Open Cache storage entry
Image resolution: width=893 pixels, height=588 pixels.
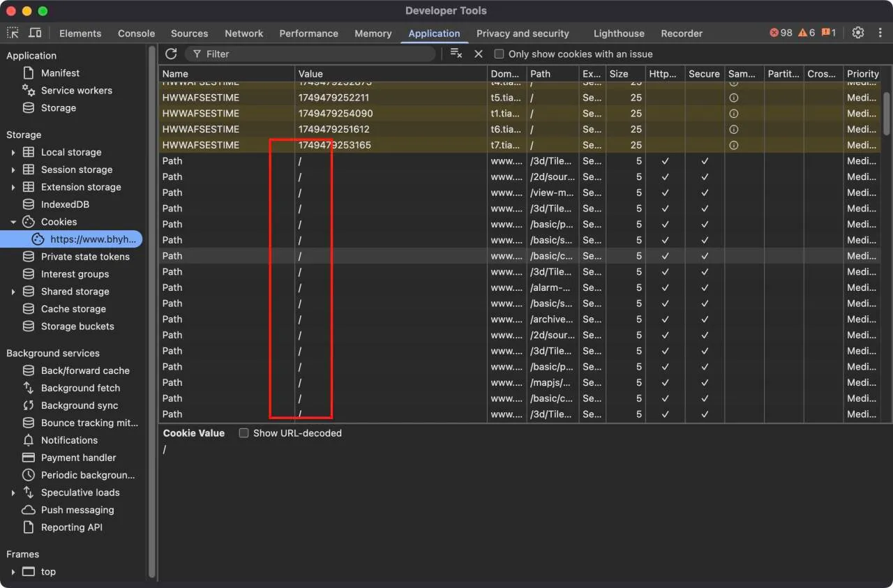[x=73, y=309]
